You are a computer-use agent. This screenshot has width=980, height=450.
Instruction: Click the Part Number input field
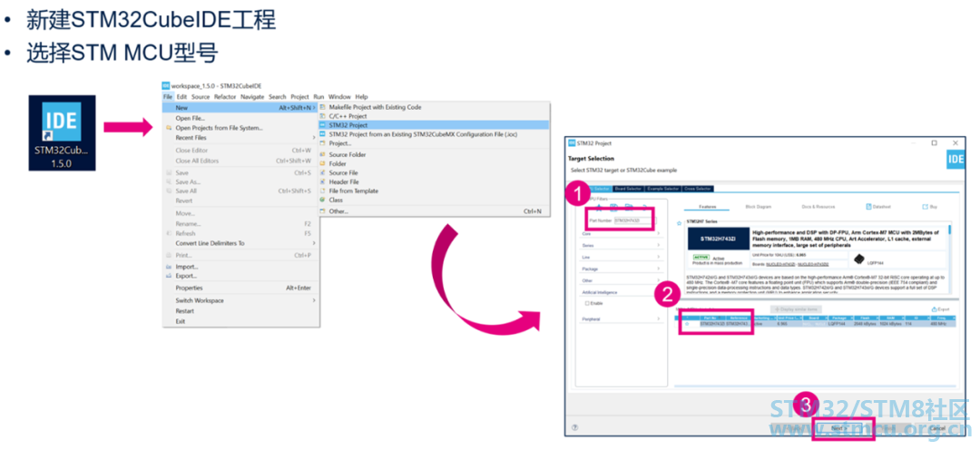click(x=632, y=220)
